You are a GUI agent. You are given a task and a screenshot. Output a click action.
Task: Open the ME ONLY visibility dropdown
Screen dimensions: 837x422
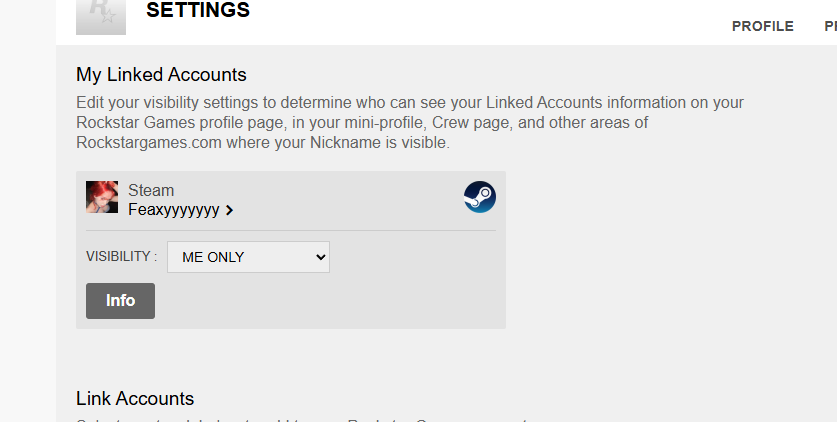point(248,257)
